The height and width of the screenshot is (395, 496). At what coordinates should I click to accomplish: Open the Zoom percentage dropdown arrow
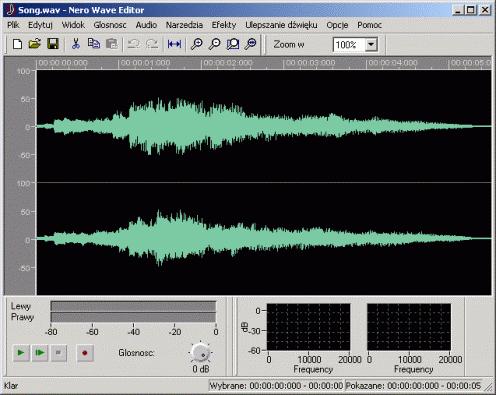tap(371, 44)
